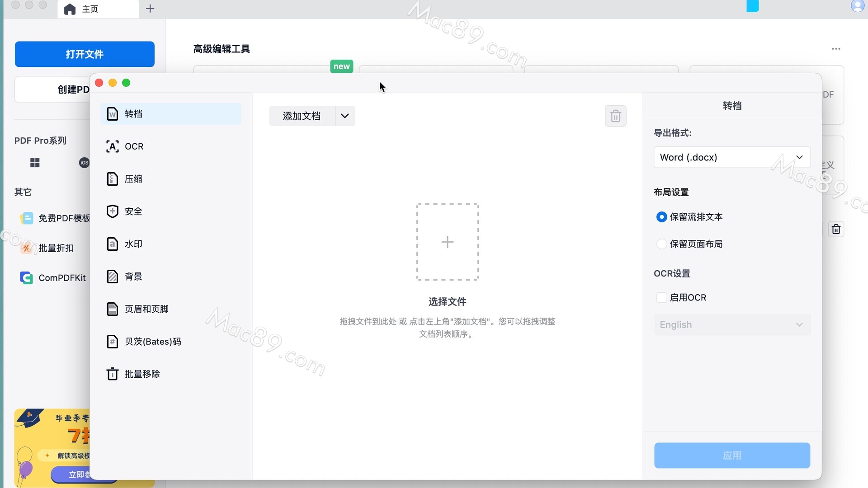
Task: Select 保留页面布局 radio option
Action: tap(661, 244)
